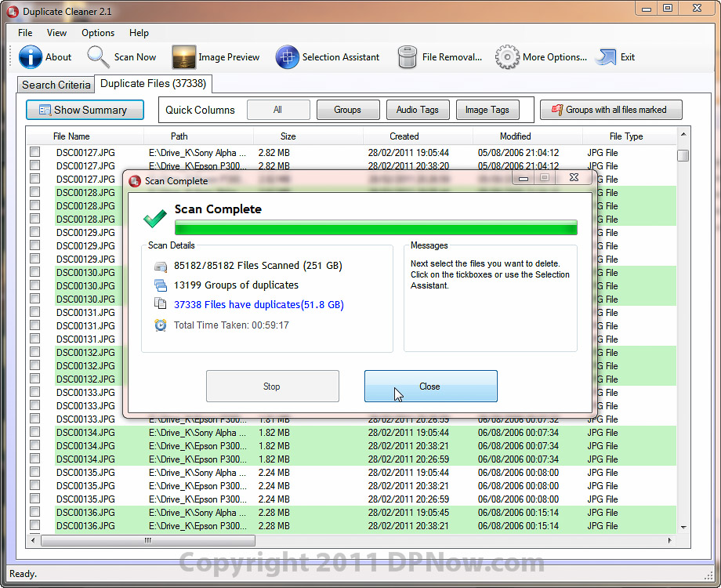Viewport: 721px width, 588px height.
Task: Click Groups with all files marked button
Action: (x=610, y=110)
